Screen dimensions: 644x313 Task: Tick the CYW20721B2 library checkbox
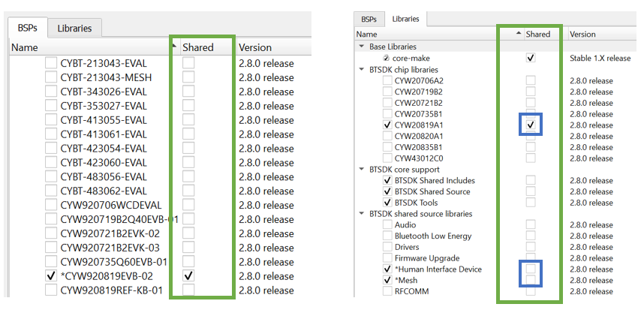coord(387,103)
